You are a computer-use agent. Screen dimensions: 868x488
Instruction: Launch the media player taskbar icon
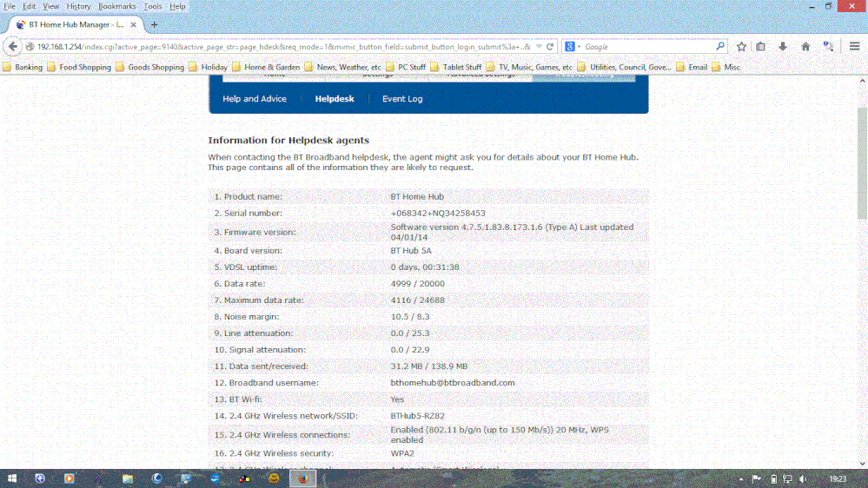click(70, 478)
